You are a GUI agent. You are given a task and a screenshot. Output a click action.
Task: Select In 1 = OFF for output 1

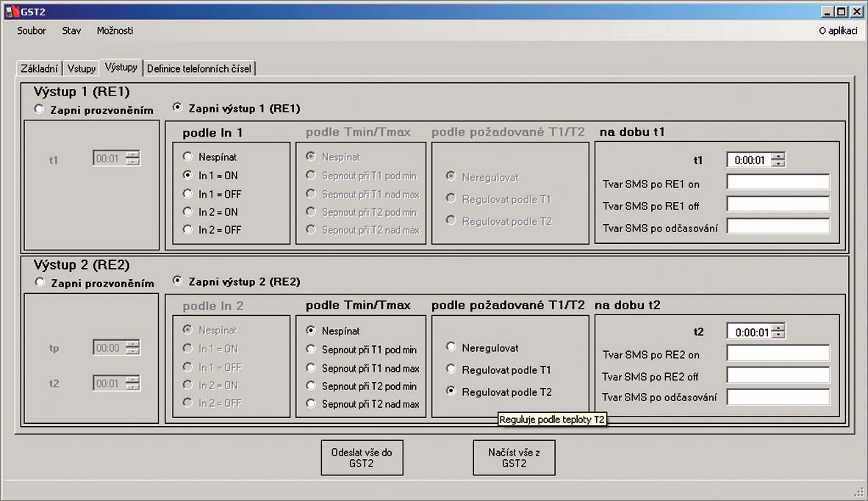[x=212, y=194]
